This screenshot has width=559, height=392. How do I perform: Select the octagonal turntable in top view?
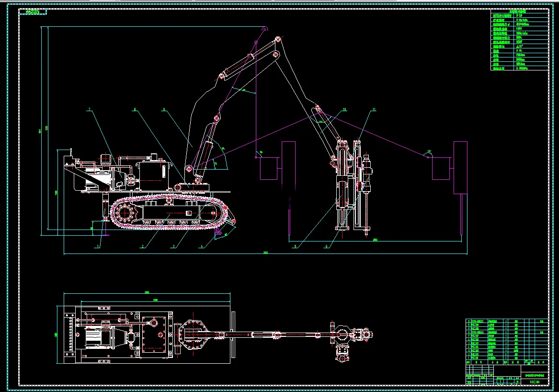193,334
